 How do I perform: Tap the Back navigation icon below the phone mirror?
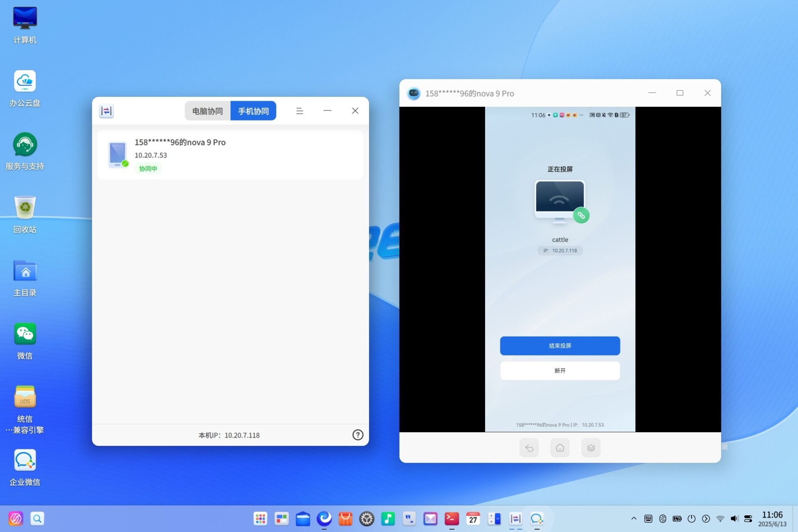(x=529, y=448)
